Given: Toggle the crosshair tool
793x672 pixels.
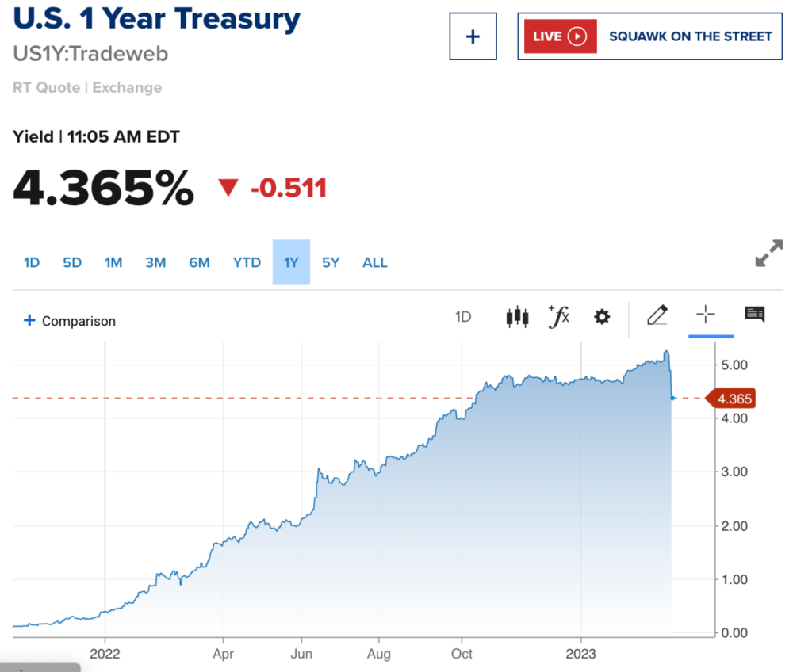Looking at the screenshot, I should click(x=705, y=315).
